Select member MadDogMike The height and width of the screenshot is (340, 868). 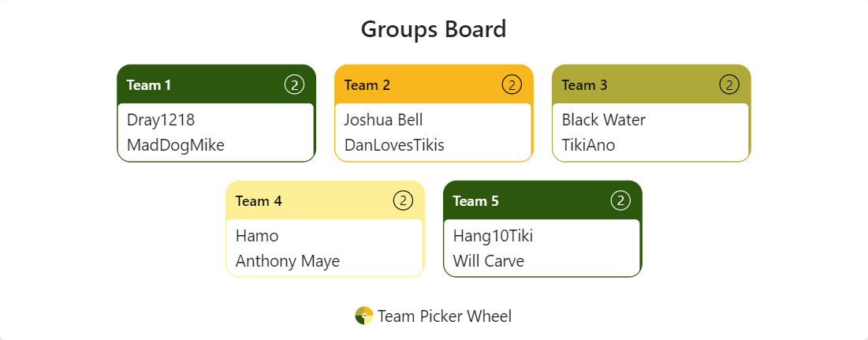tap(176, 145)
